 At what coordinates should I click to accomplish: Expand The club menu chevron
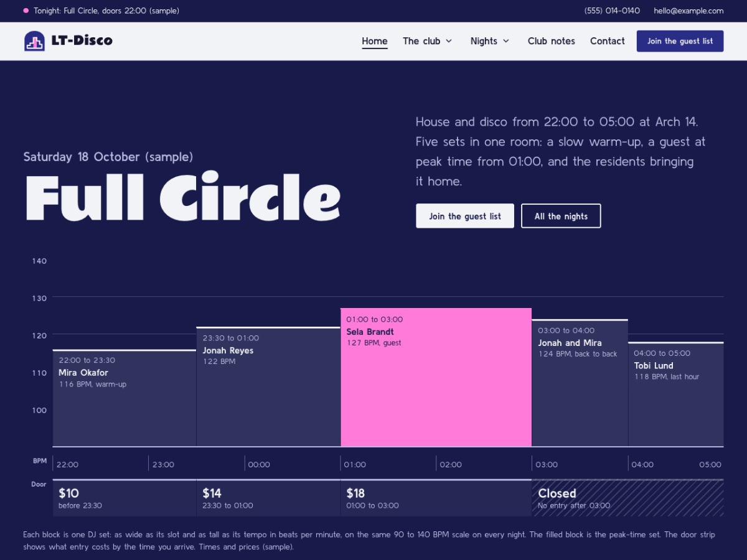pos(449,41)
